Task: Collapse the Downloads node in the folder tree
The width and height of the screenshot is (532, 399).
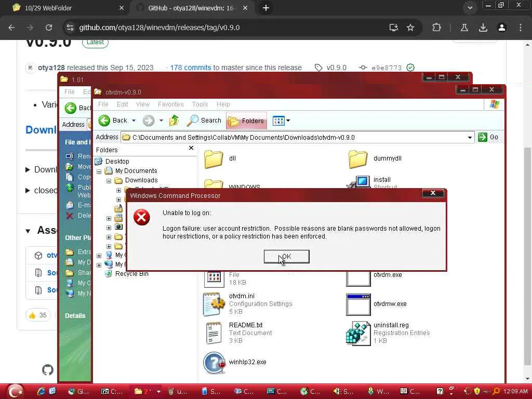Action: coord(109,181)
